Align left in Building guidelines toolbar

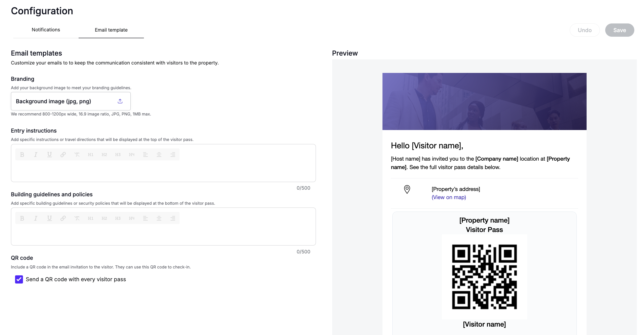pyautogui.click(x=145, y=218)
